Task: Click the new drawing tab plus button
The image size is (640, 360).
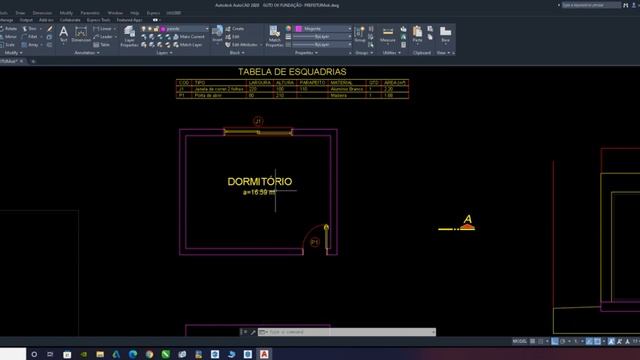Action: coord(33,61)
